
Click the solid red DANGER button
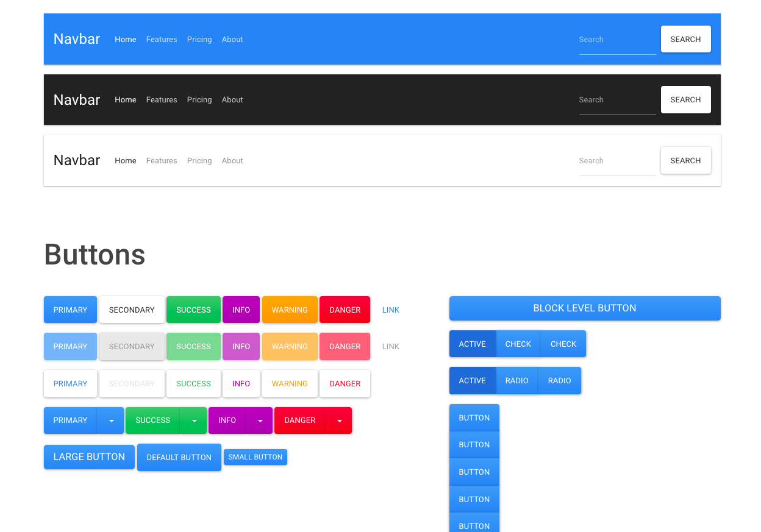[x=345, y=310]
